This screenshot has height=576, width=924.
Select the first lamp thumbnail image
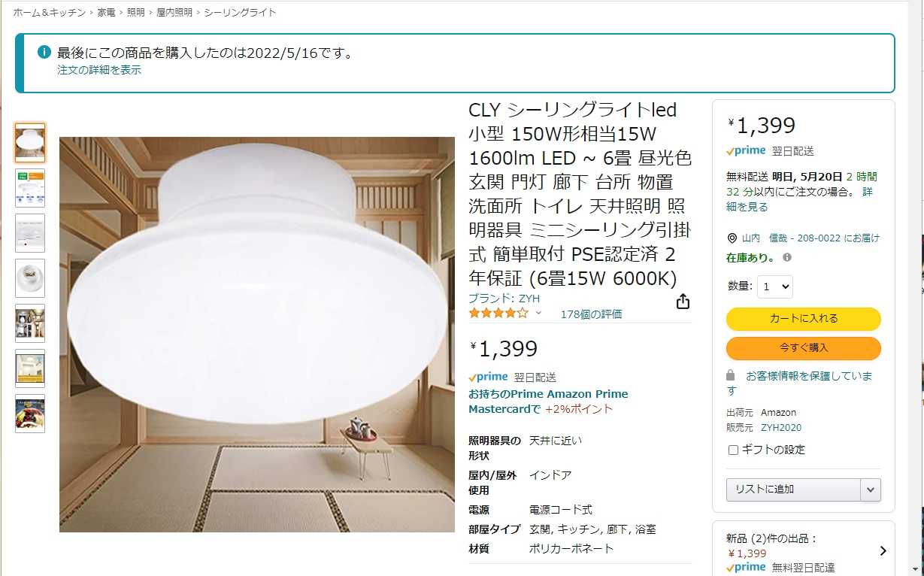[x=30, y=143]
